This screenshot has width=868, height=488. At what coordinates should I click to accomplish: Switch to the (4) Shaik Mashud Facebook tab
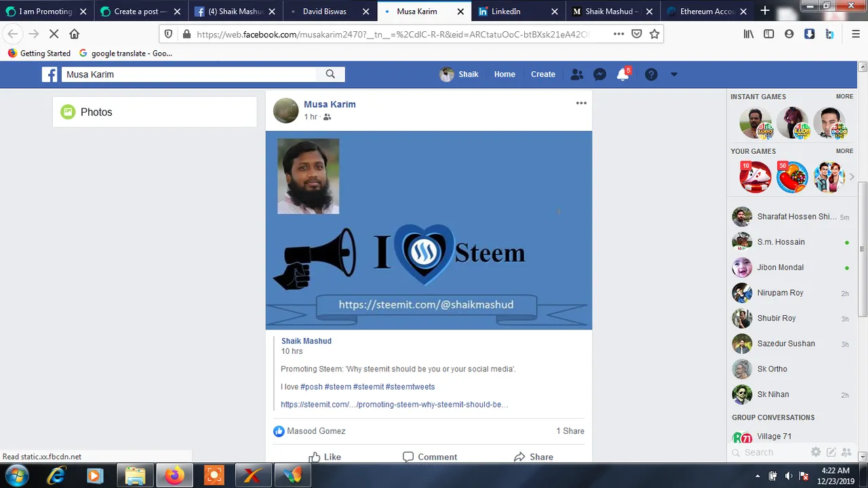coord(234,12)
